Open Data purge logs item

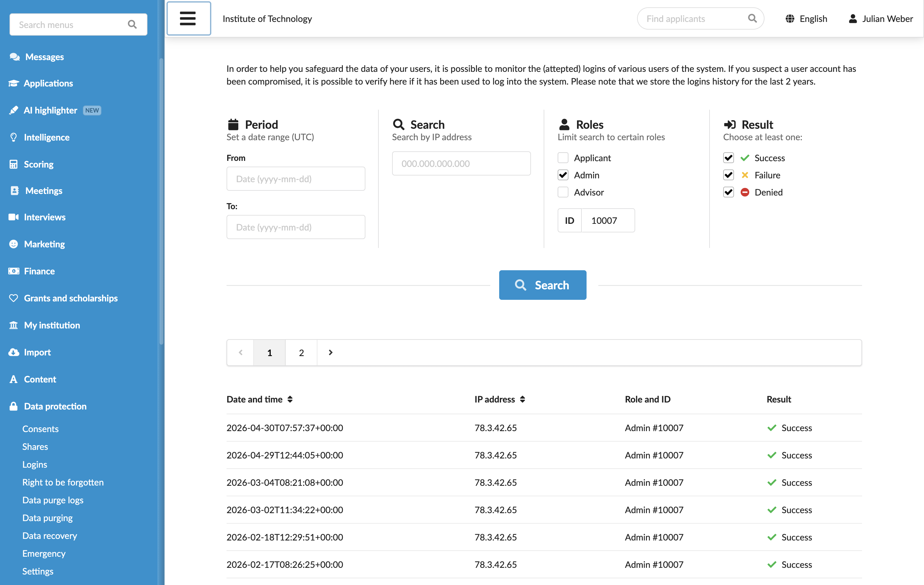[52, 500]
